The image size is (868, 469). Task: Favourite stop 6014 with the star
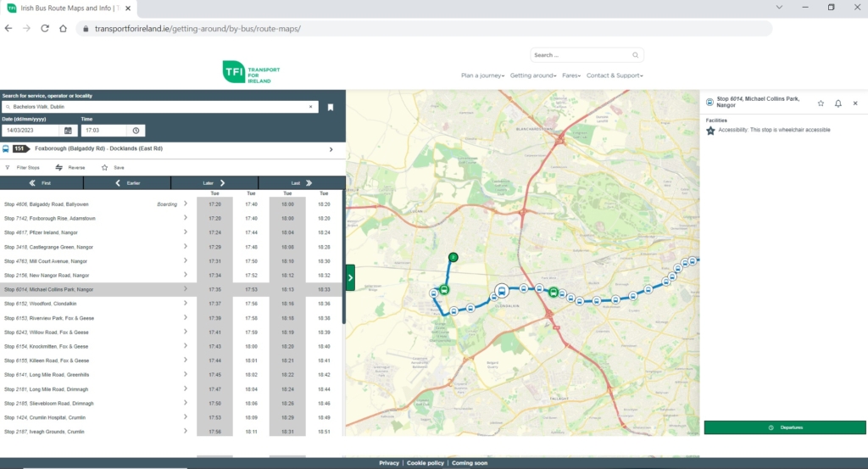pyautogui.click(x=821, y=103)
